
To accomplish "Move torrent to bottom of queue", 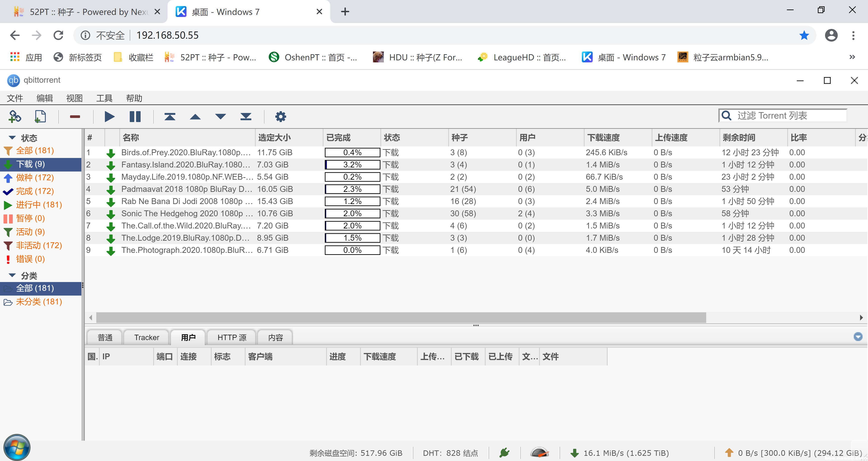I will [246, 117].
